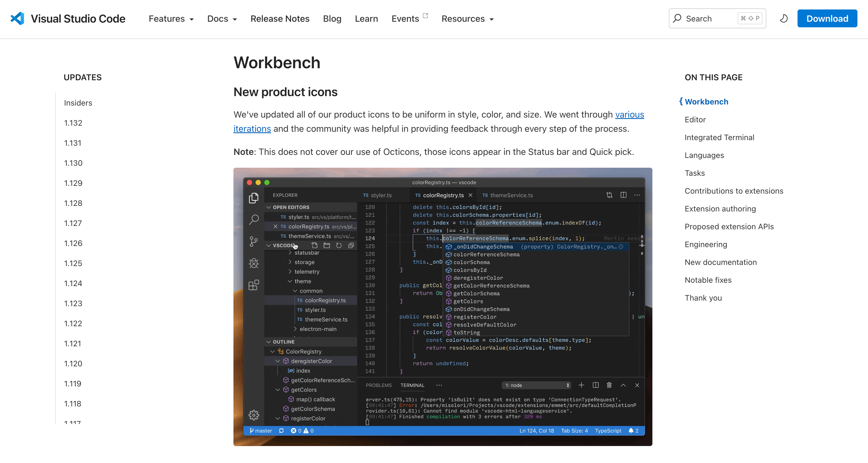Click the Search icon in activity bar
The width and height of the screenshot is (868, 463).
tap(254, 220)
